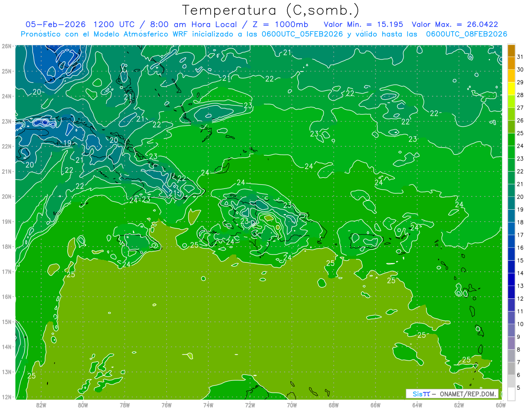The height and width of the screenshot is (411, 532).
Task: Click the yellow legend band between 28 and 29
Action: tap(511, 89)
